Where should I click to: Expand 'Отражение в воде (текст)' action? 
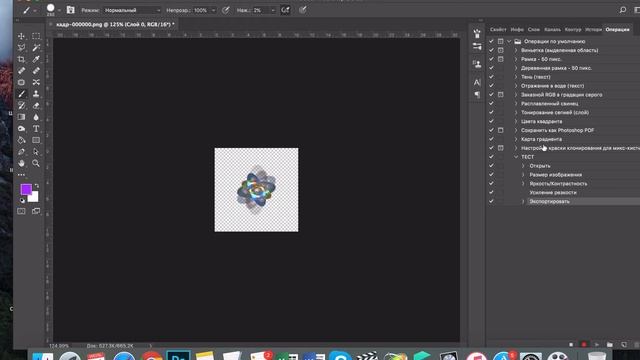click(516, 86)
